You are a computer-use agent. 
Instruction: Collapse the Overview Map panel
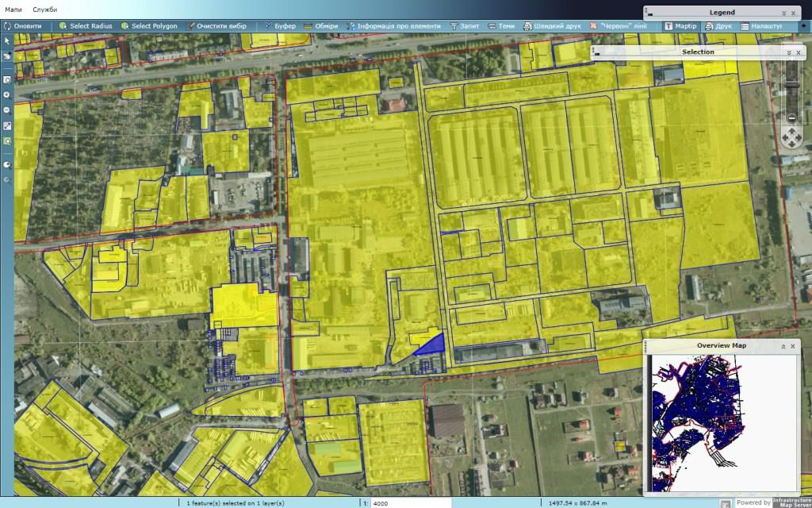(783, 346)
